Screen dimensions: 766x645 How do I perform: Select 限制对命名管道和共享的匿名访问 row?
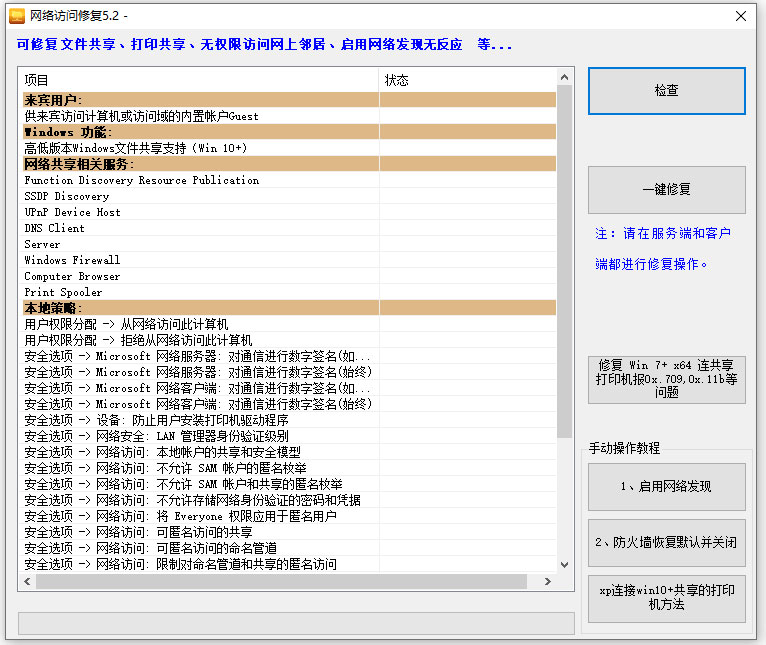click(289, 564)
